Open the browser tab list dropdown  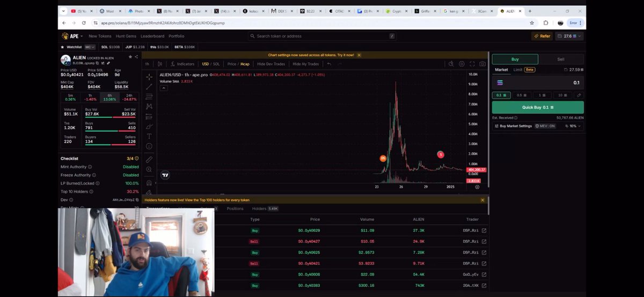(64, 11)
